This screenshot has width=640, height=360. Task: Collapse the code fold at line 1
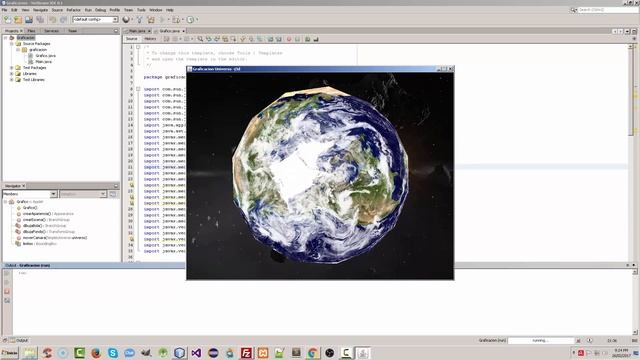[138, 47]
